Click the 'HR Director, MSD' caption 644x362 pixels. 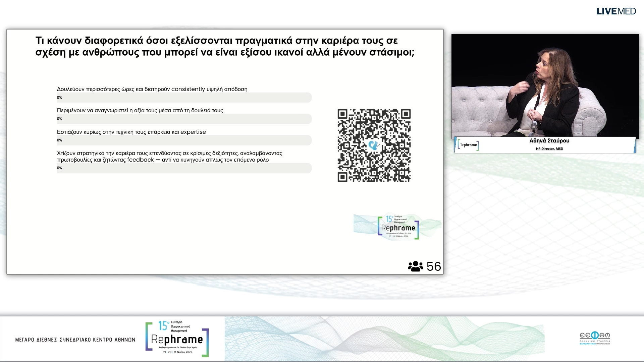[549, 149]
